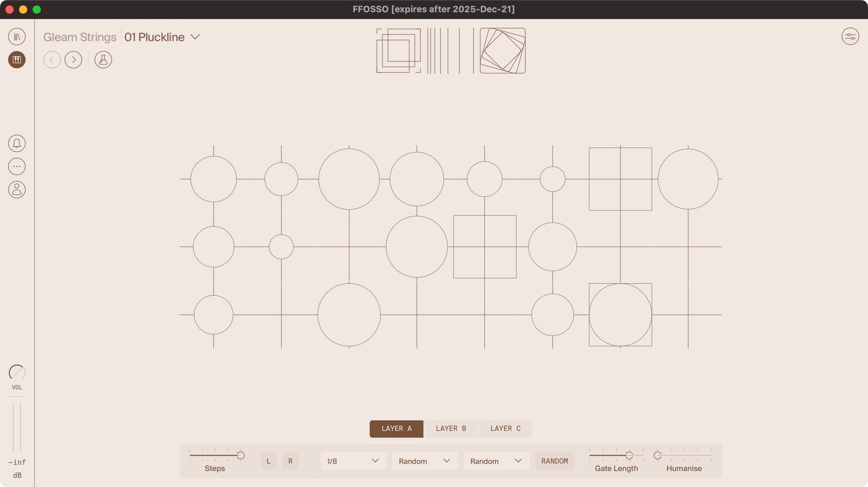Open the 1/8 rate dropdown

click(x=353, y=461)
